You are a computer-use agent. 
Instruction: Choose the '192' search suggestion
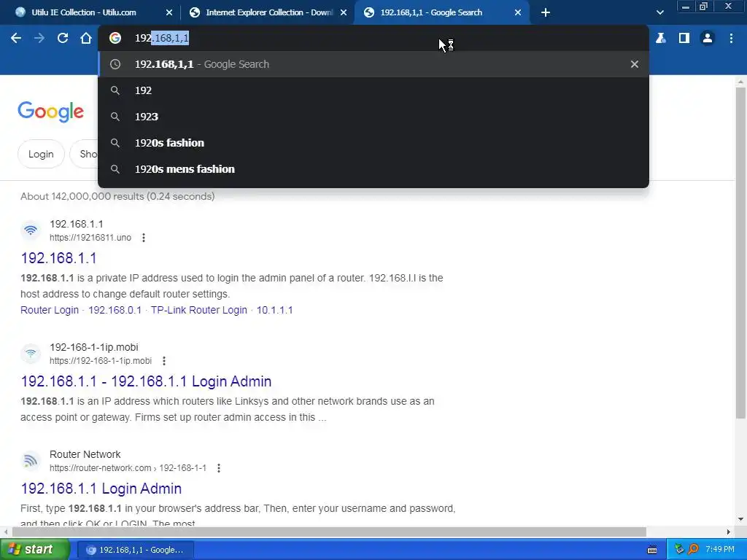click(x=373, y=90)
